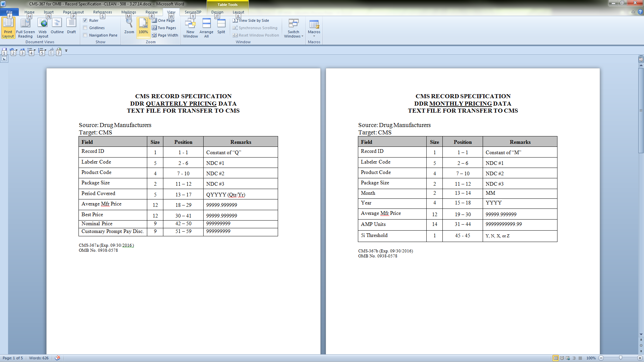
Task: Check the Navigation Pane option
Action: (x=85, y=35)
